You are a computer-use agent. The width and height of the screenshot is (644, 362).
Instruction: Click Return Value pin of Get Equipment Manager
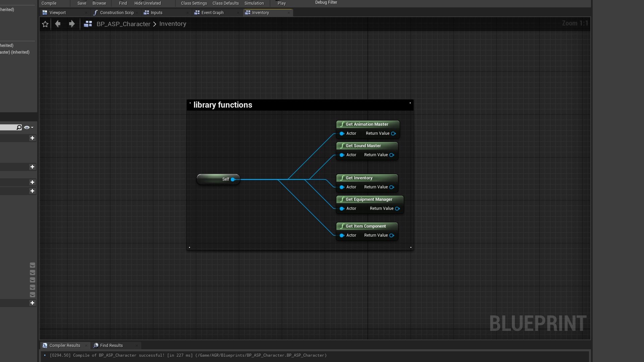(397, 208)
